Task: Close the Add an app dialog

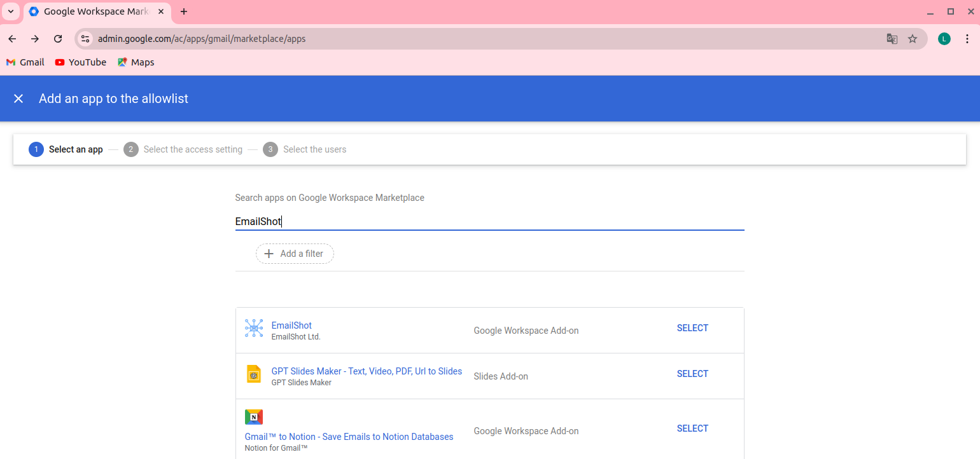Action: tap(18, 99)
